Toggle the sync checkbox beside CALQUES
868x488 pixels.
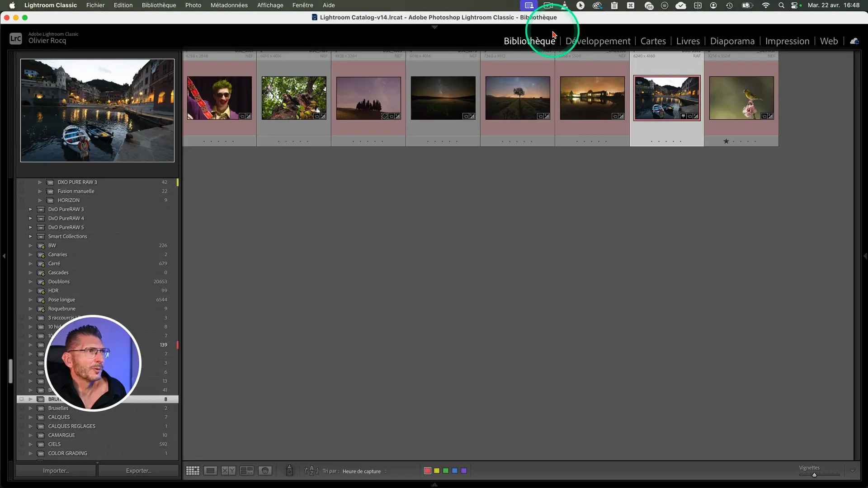click(21, 418)
